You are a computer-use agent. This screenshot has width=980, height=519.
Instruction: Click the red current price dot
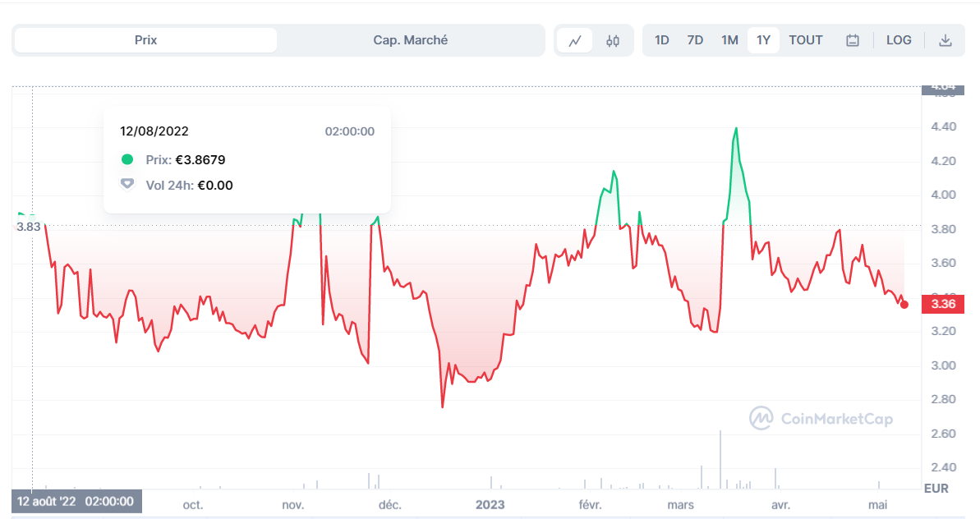click(x=904, y=305)
